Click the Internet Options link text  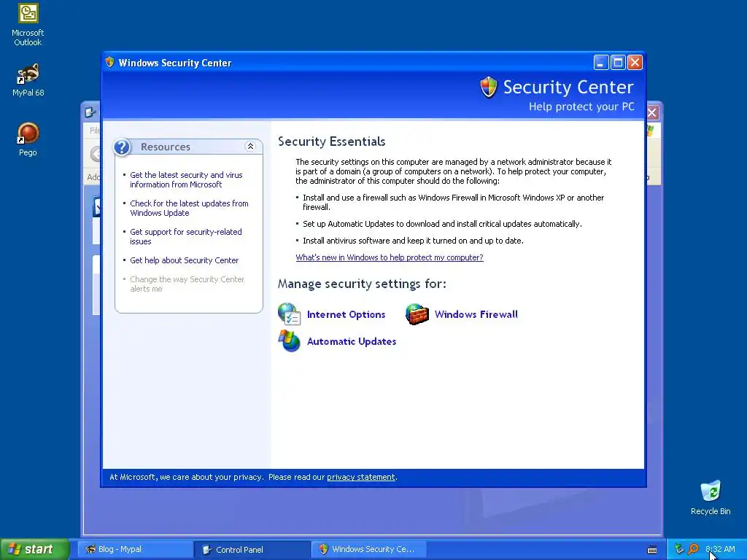pos(346,314)
